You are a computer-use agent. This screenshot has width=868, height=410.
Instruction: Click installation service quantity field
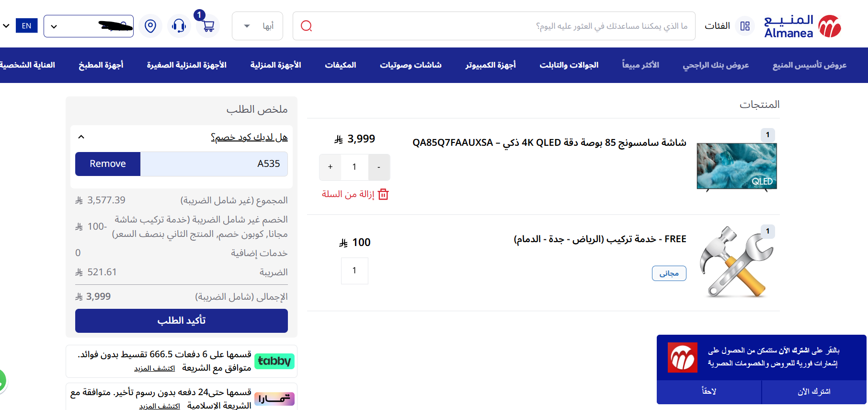[x=354, y=270]
